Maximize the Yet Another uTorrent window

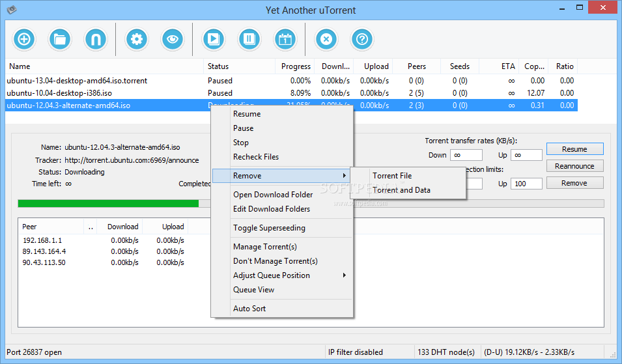click(580, 8)
